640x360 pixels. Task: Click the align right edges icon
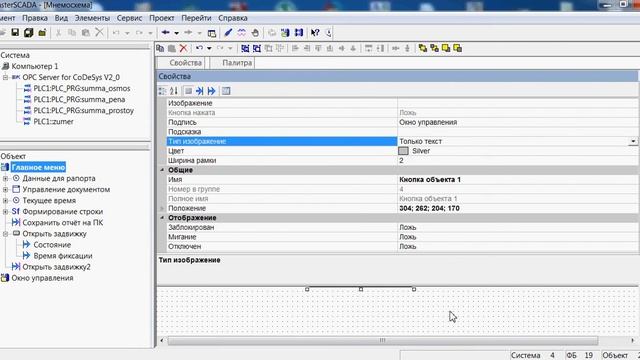pos(307,48)
